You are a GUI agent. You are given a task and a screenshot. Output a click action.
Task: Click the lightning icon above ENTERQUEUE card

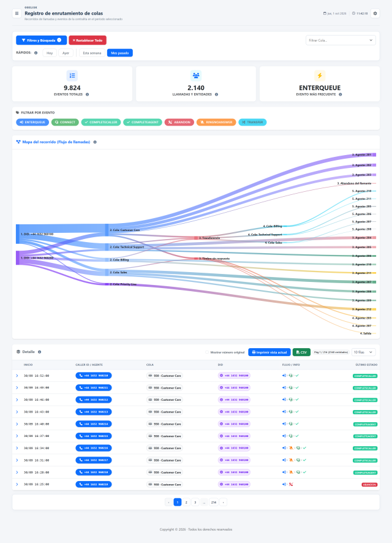tap(320, 75)
